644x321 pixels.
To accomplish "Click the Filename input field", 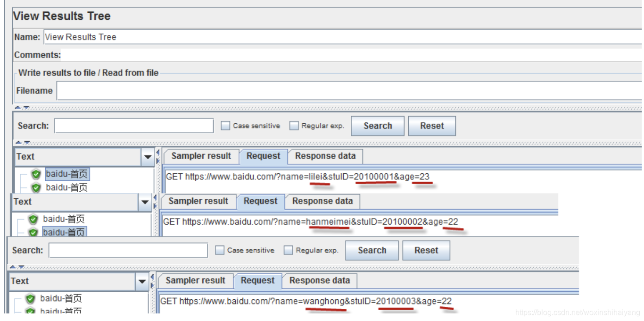I will click(349, 90).
